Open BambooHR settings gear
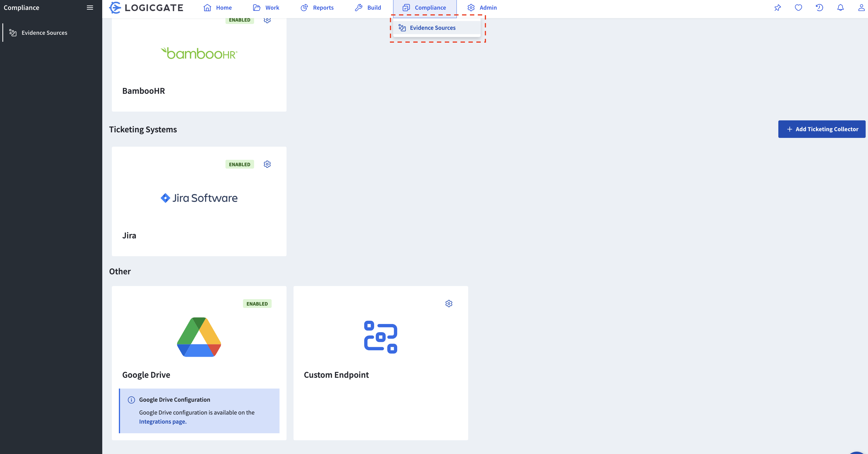868x454 pixels. (x=267, y=20)
